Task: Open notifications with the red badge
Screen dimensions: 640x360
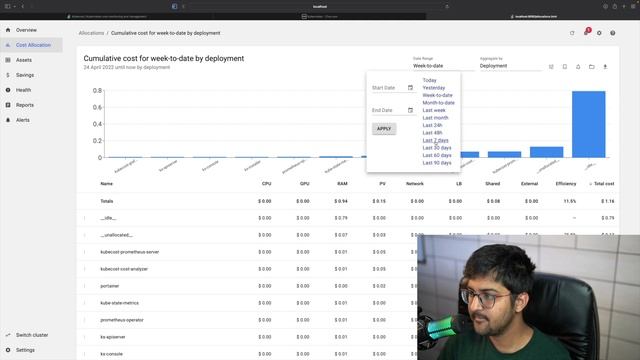Action: click(587, 32)
